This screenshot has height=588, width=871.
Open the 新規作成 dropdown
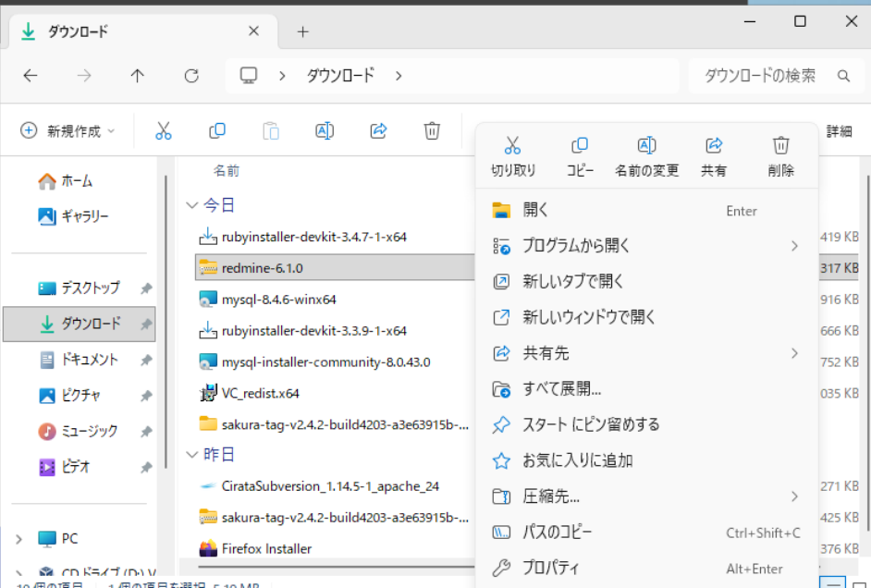pos(68,131)
